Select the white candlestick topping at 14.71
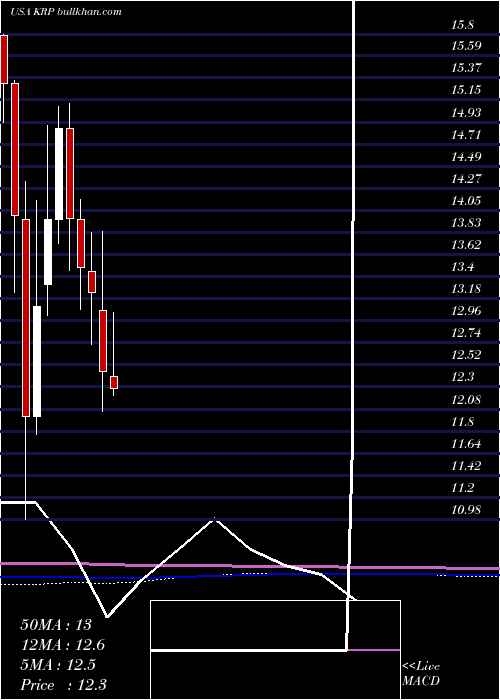Screen dimensions: 500x700 59,174
